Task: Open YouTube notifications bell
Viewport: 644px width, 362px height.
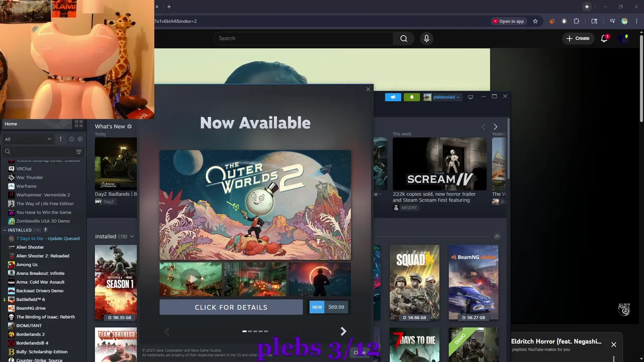Action: [605, 38]
